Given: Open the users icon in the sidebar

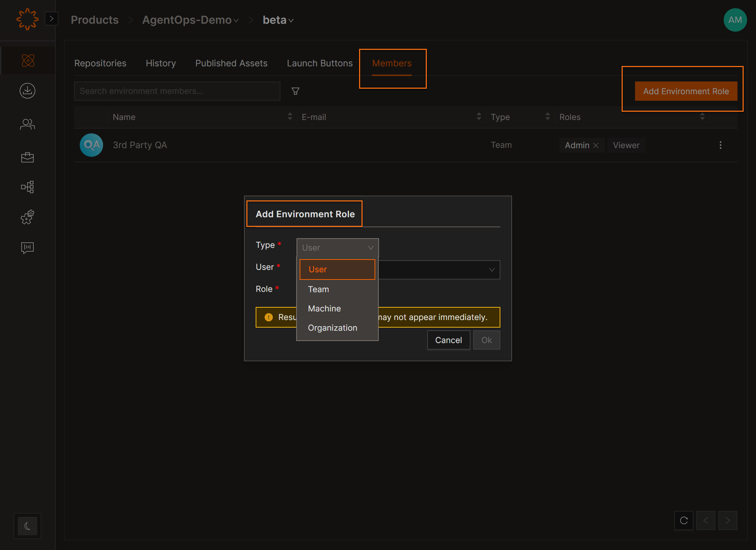Looking at the screenshot, I should pyautogui.click(x=27, y=124).
